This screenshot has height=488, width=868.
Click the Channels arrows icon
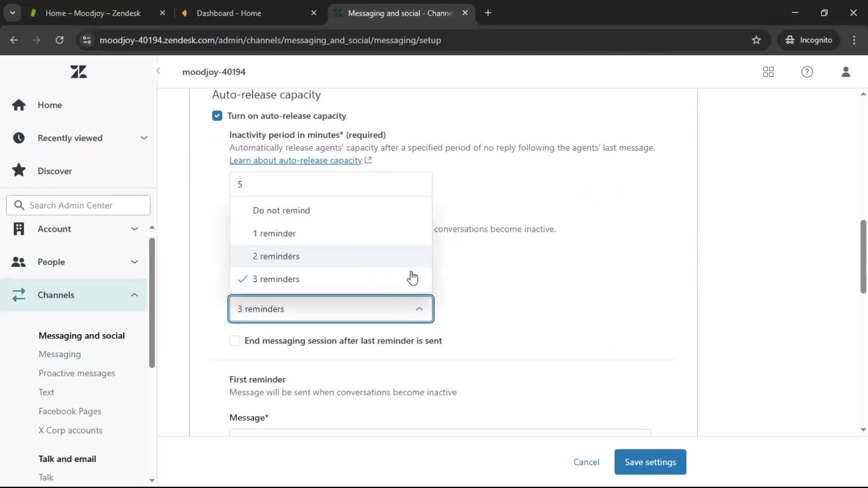tap(19, 295)
